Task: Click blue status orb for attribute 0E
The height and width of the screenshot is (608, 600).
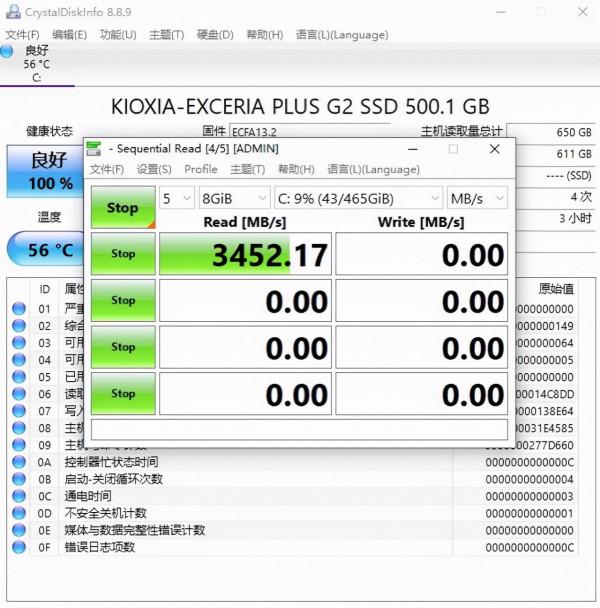Action: tap(18, 530)
